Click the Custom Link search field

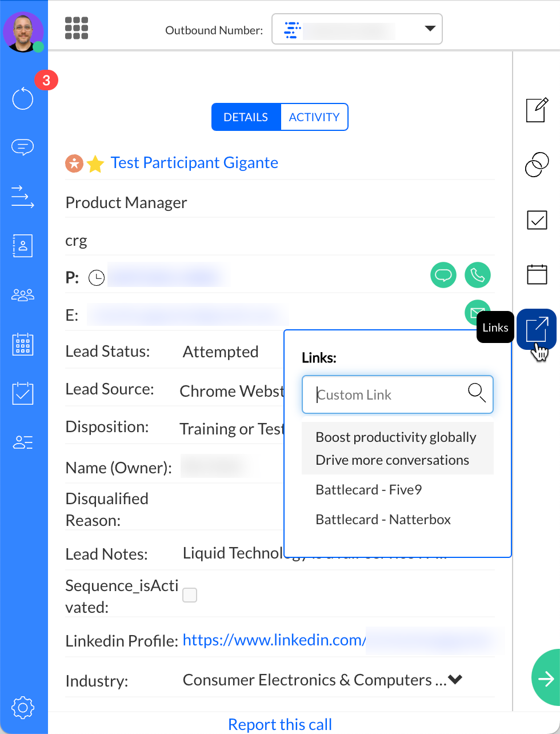(x=389, y=394)
